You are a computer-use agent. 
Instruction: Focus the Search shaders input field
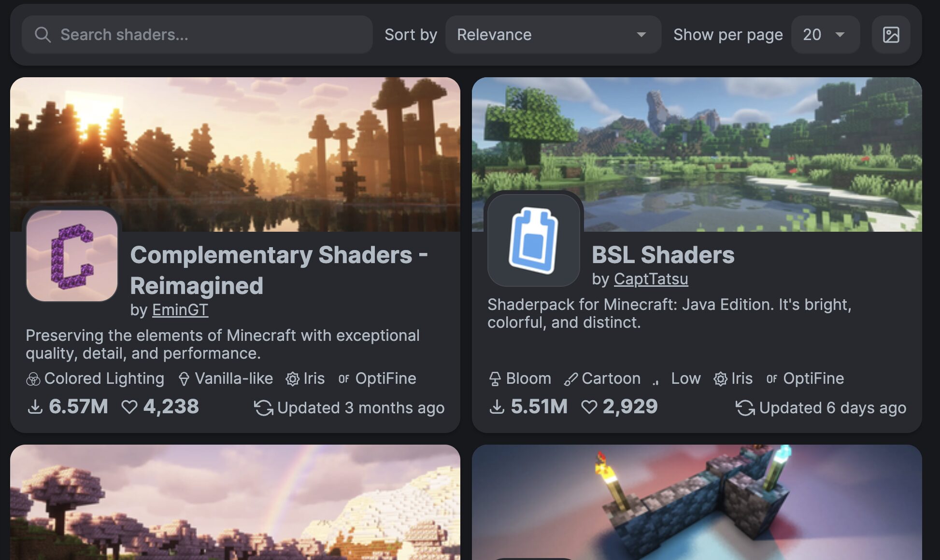pyautogui.click(x=197, y=35)
